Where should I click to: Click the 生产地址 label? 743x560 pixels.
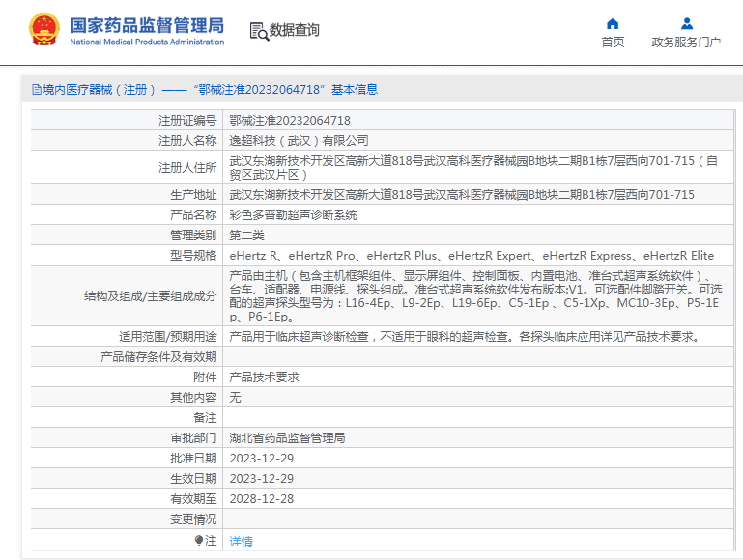[x=193, y=195]
